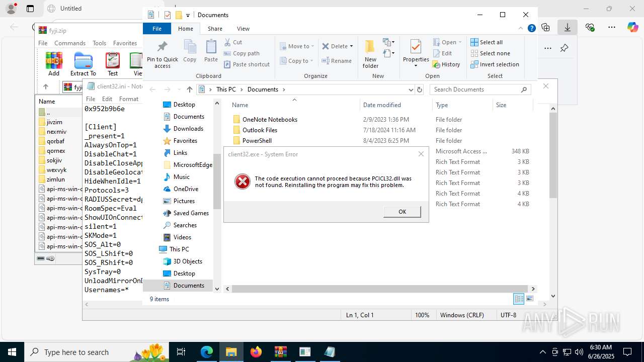Click the Refresh button beside address bar

tap(420, 89)
